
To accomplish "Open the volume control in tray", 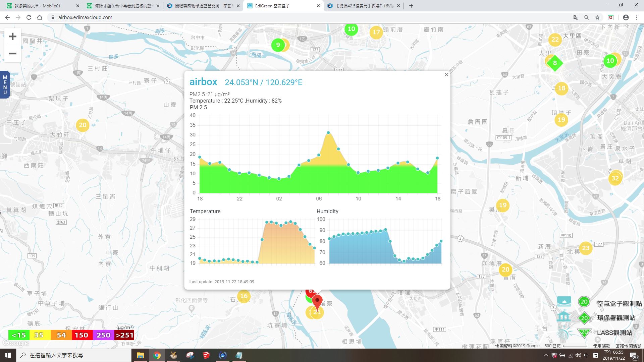I will click(578, 355).
